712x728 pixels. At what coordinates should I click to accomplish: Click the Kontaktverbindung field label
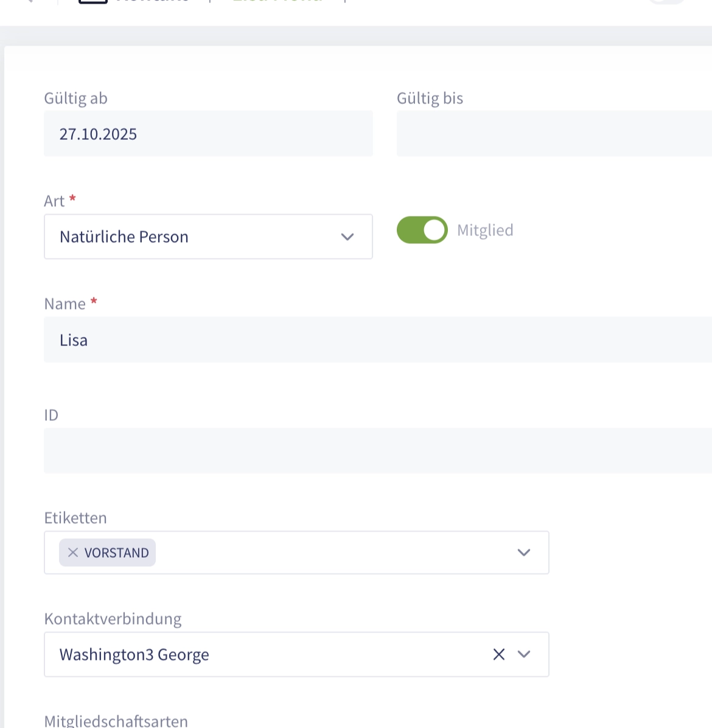pos(113,619)
